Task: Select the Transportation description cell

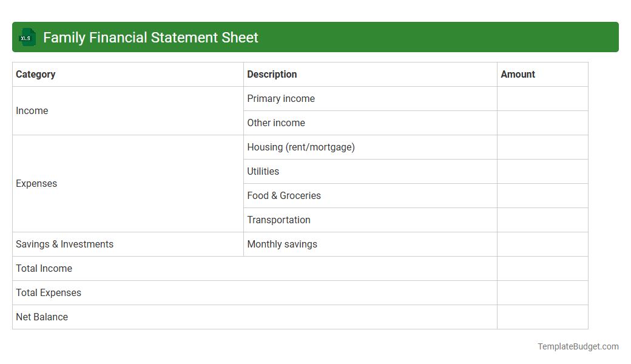Action: (x=278, y=220)
